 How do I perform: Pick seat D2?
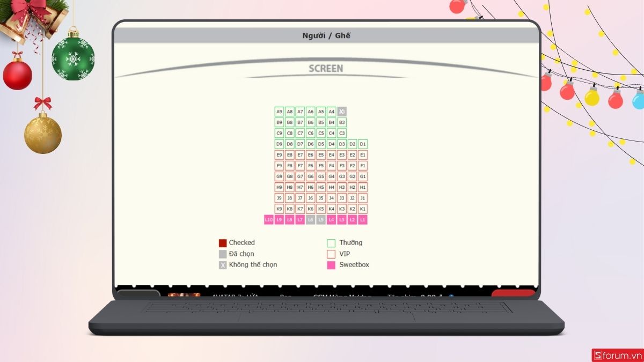pyautogui.click(x=353, y=144)
